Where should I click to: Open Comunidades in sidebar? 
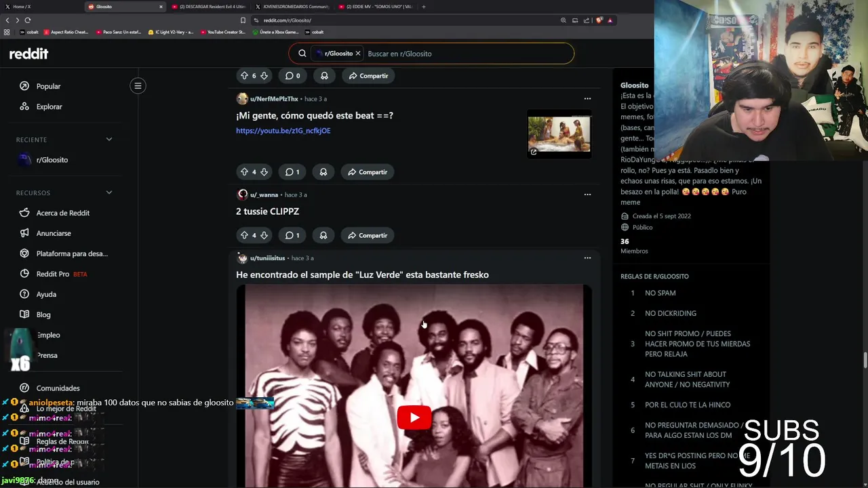click(x=58, y=388)
